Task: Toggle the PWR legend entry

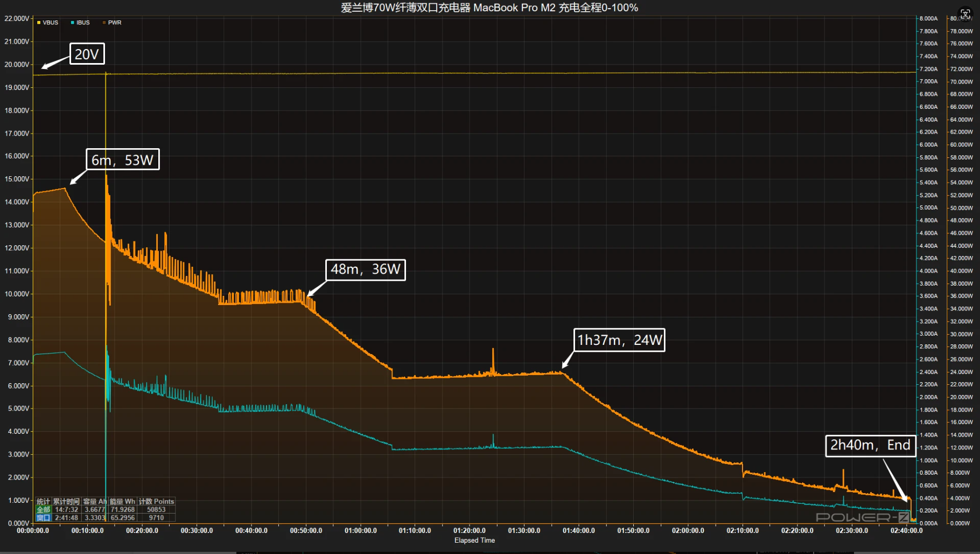Action: [112, 23]
